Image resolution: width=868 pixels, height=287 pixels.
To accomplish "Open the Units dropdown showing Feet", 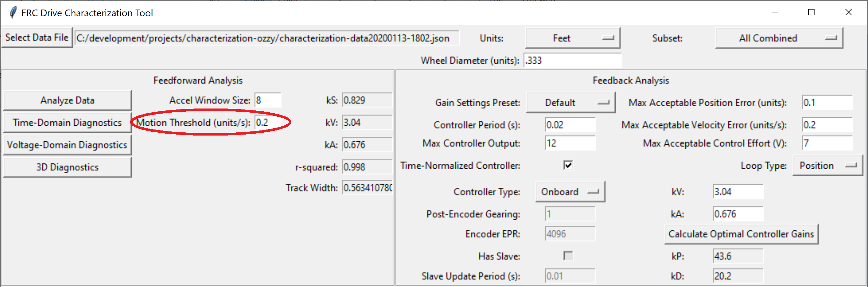I will click(x=573, y=38).
